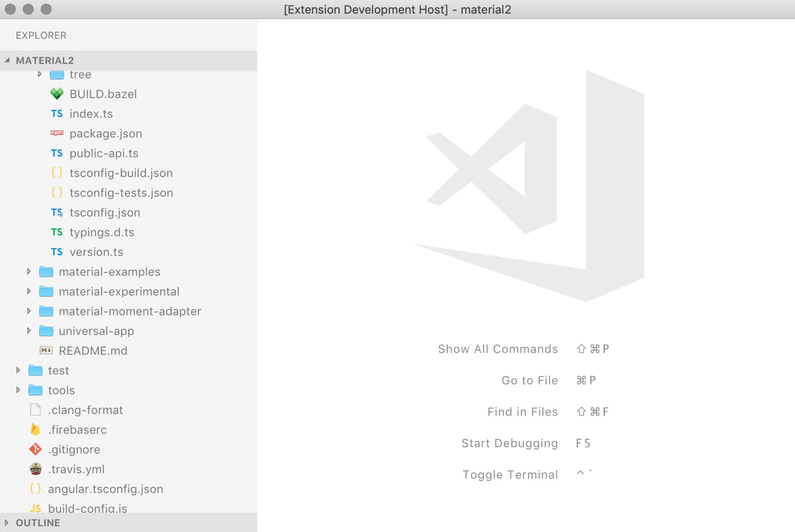
Task: Click the npm icon beside package.json
Action: [57, 133]
